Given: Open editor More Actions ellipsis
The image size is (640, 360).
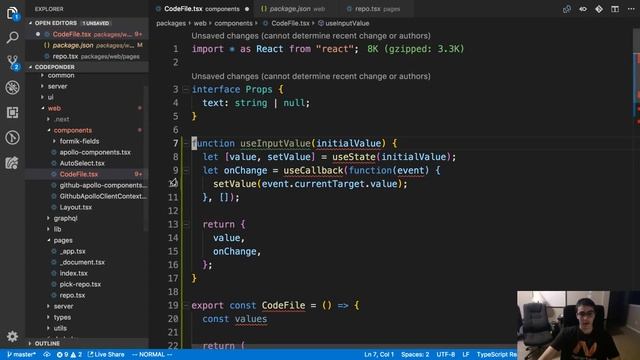Looking at the screenshot, I should pos(631,9).
